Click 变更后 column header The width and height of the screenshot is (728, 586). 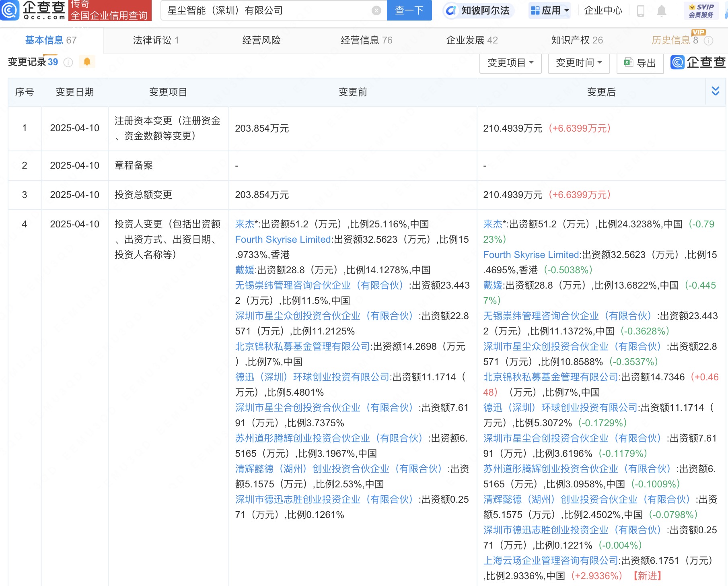pyautogui.click(x=601, y=92)
